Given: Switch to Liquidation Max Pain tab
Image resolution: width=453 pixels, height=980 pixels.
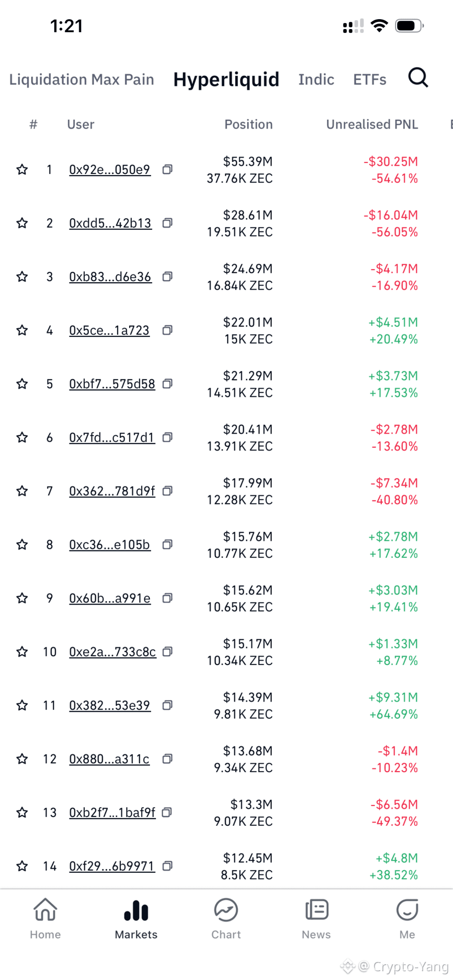Looking at the screenshot, I should (82, 79).
